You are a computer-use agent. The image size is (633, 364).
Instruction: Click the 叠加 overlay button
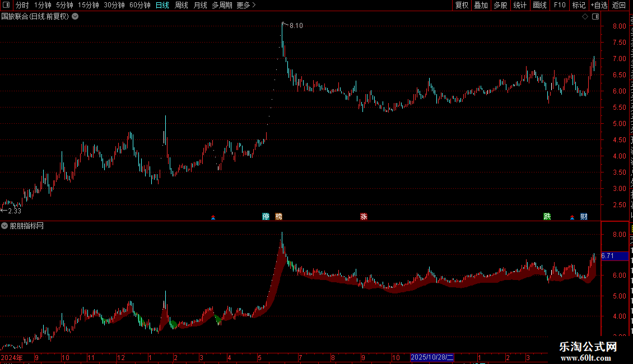click(x=481, y=5)
